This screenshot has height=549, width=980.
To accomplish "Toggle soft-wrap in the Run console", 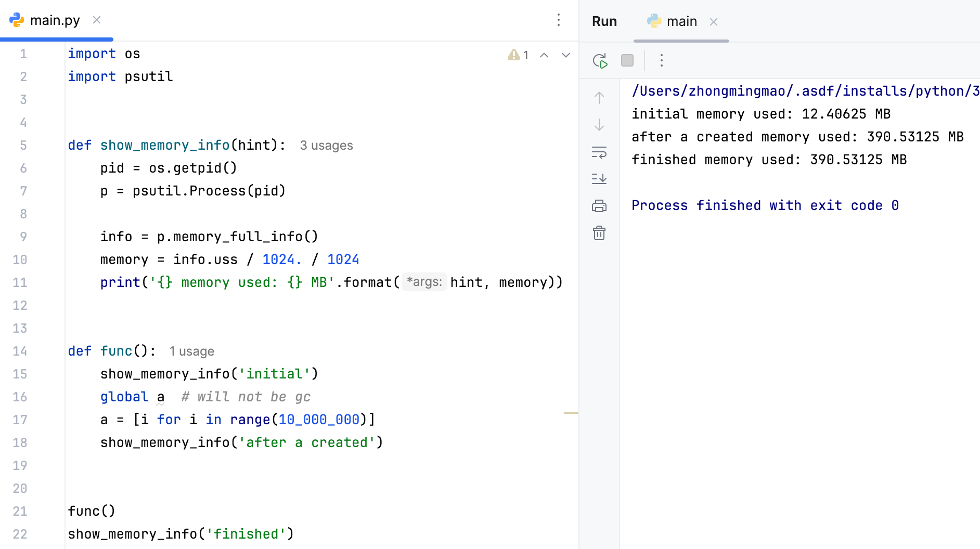I will click(x=599, y=152).
